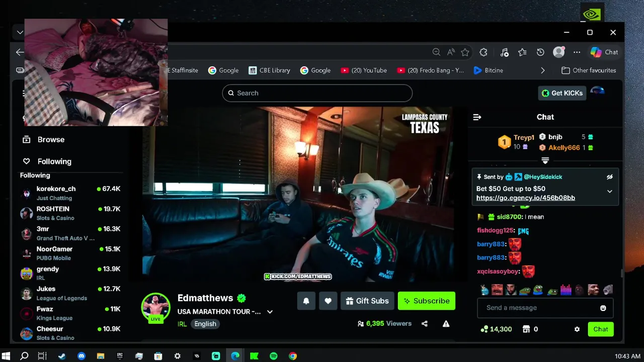Share the stream using the share icon

pos(425,324)
